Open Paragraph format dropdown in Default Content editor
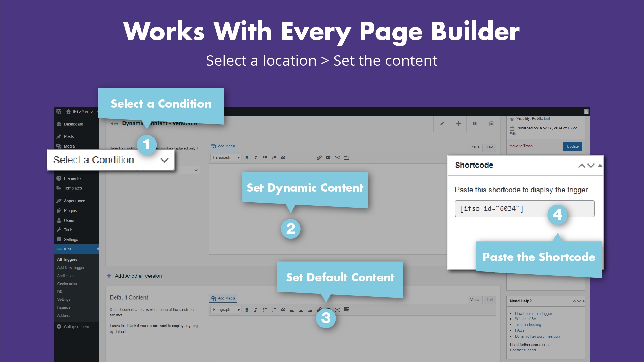 226,310
